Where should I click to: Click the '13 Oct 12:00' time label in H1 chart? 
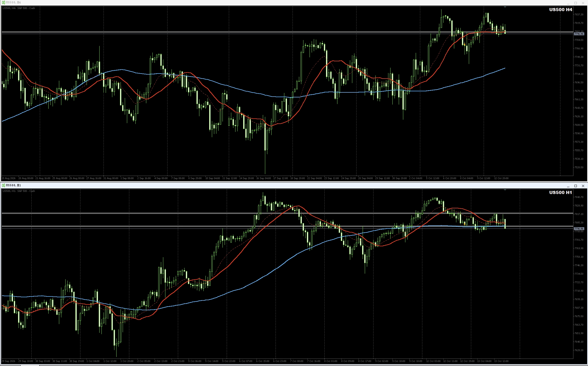(501, 361)
